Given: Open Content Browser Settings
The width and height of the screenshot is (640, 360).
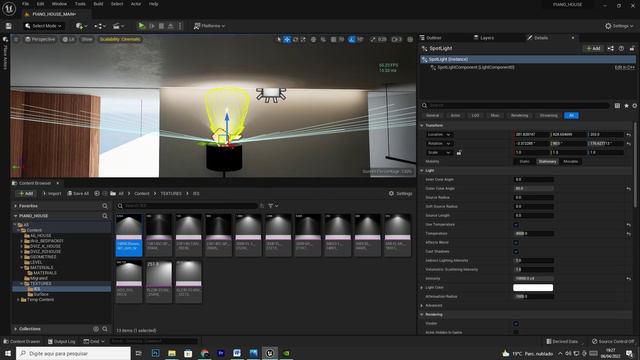Looking at the screenshot, I should [x=400, y=193].
